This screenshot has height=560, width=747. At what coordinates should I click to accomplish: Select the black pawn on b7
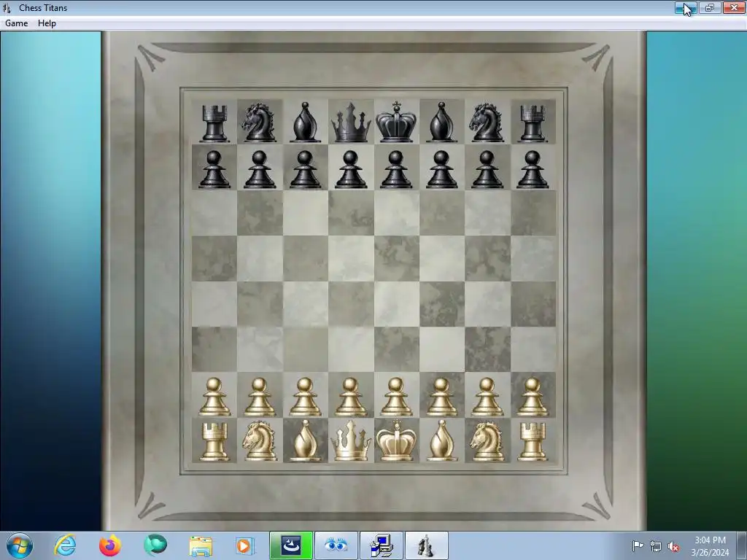260,169
